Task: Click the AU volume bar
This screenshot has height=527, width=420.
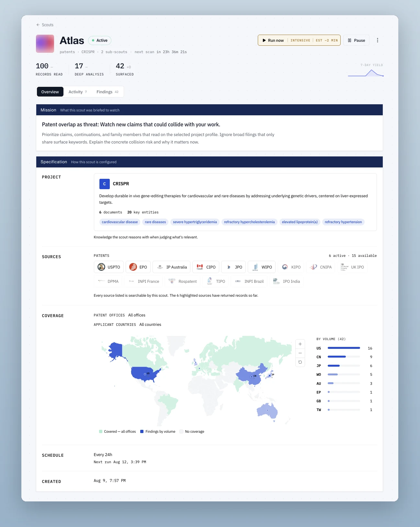Action: click(344, 383)
